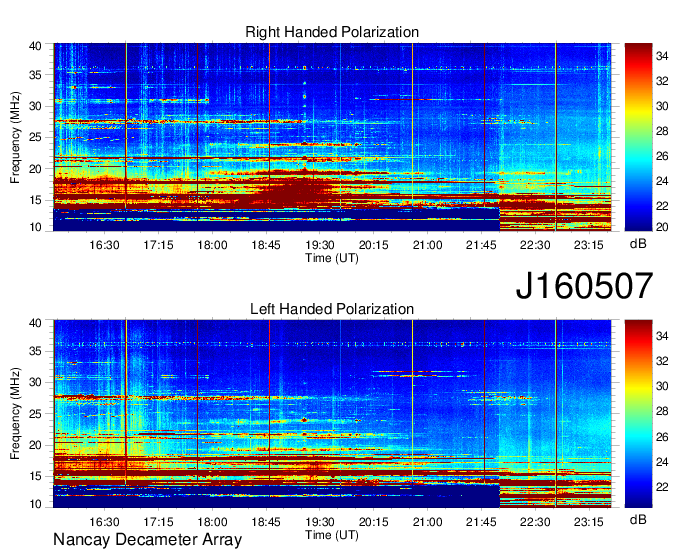Click the 34 dB tick on Left Handed color bar
Screen dimensions: 680x552
662,336
